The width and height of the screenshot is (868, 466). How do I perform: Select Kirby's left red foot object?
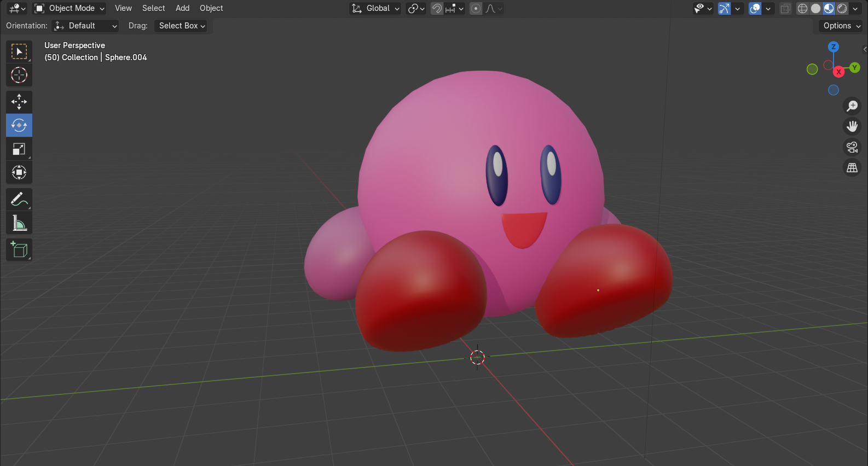(604, 280)
